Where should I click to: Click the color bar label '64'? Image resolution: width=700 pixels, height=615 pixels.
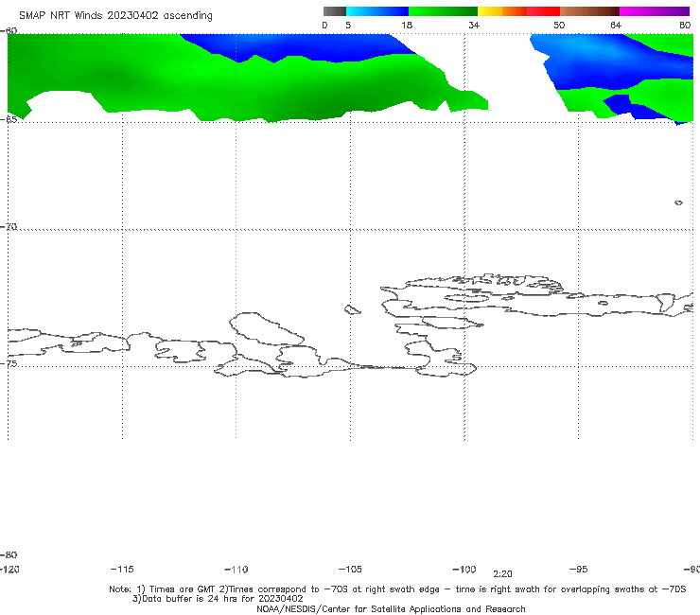point(616,25)
